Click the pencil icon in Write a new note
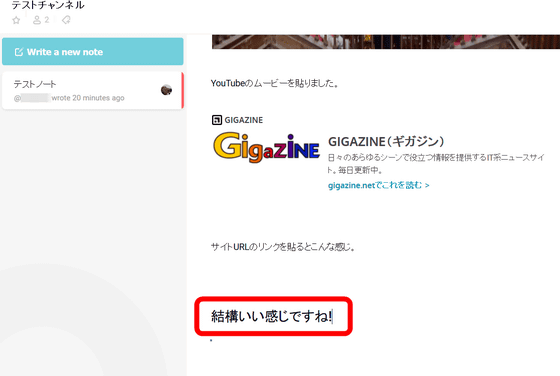Image resolution: width=560 pixels, height=376 pixels. click(x=19, y=52)
